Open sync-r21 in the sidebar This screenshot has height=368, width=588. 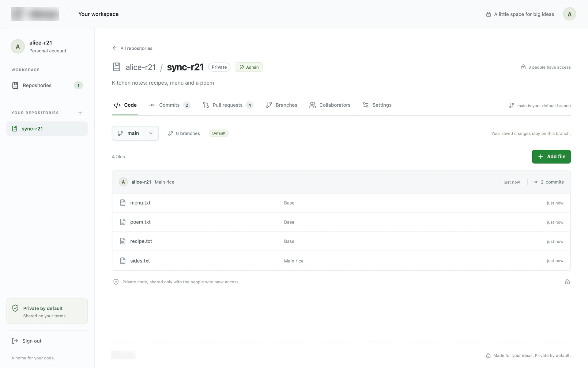(x=47, y=129)
